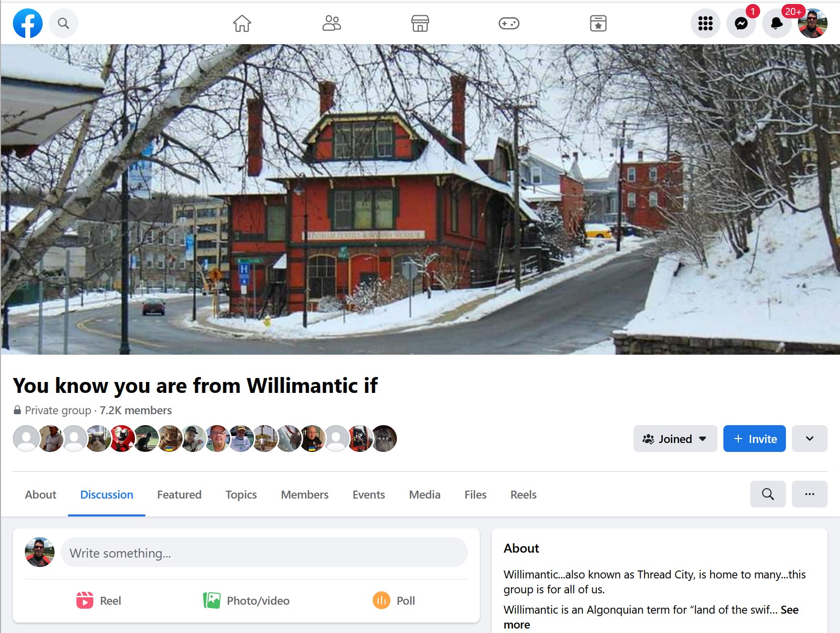Create a Poll post
The height and width of the screenshot is (633, 840).
[394, 601]
